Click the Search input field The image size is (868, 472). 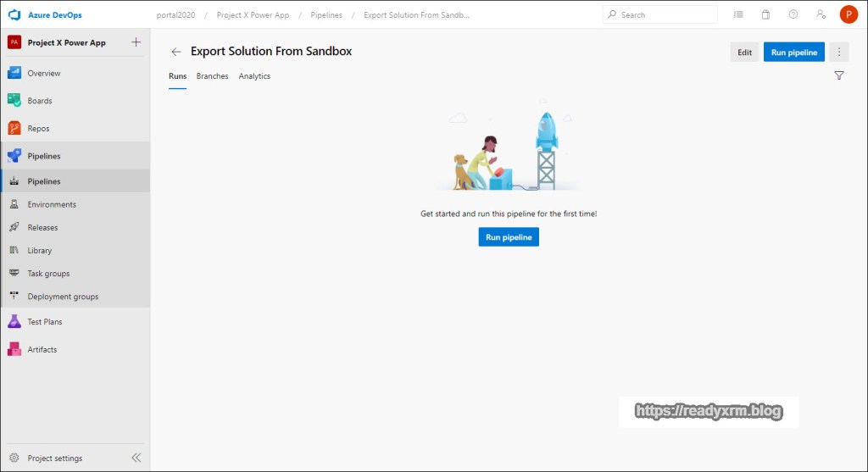(665, 14)
